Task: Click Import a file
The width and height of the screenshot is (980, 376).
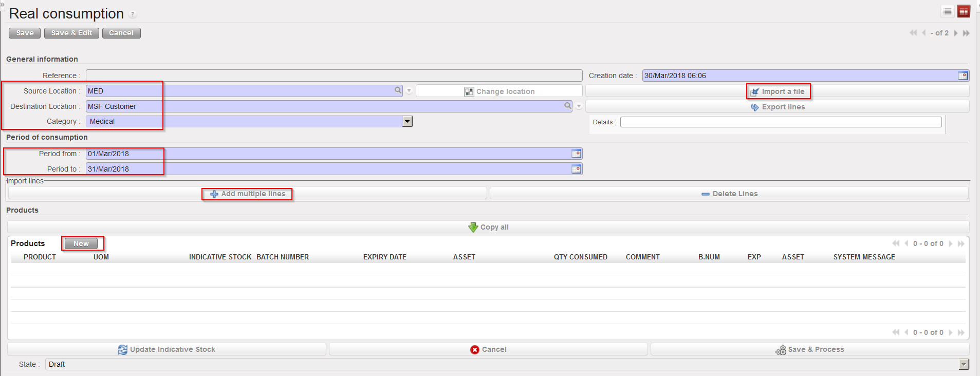Action: click(778, 91)
